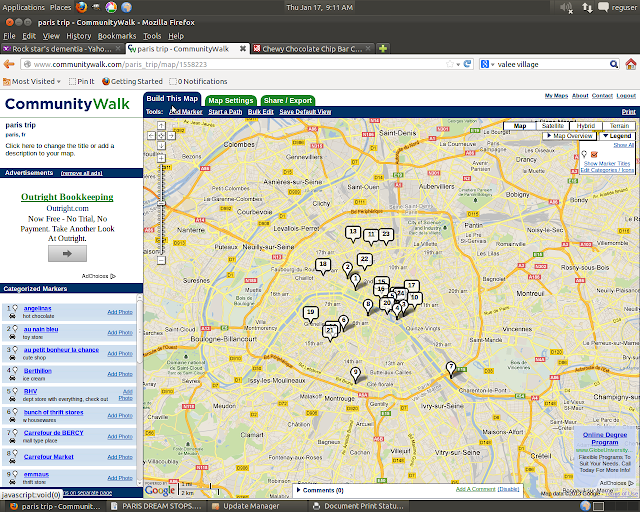
Task: Pan the map left with the arrow button
Action: coord(151,136)
